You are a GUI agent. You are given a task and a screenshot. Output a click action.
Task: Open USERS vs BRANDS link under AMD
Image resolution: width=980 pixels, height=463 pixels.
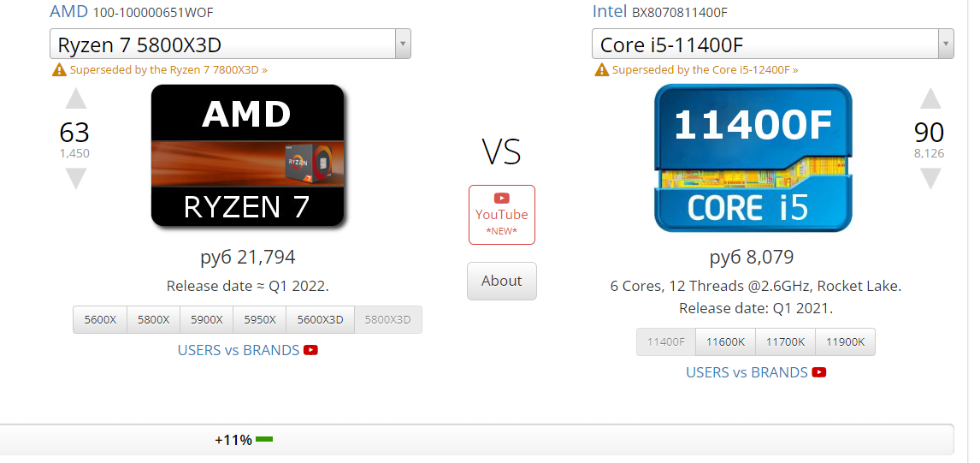tap(239, 350)
